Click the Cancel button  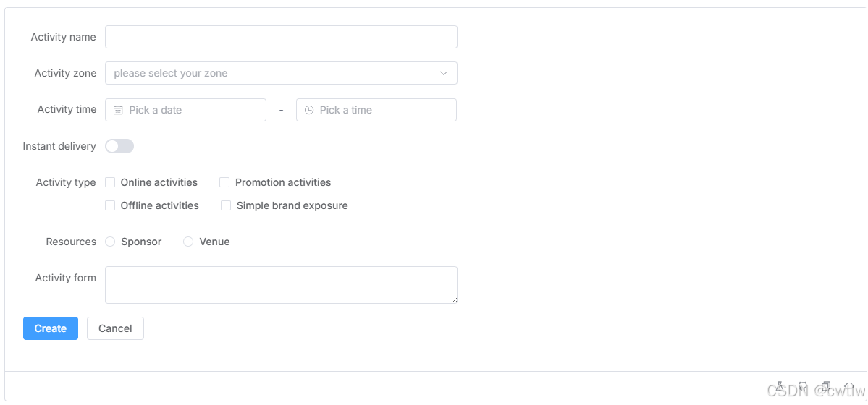pos(115,328)
